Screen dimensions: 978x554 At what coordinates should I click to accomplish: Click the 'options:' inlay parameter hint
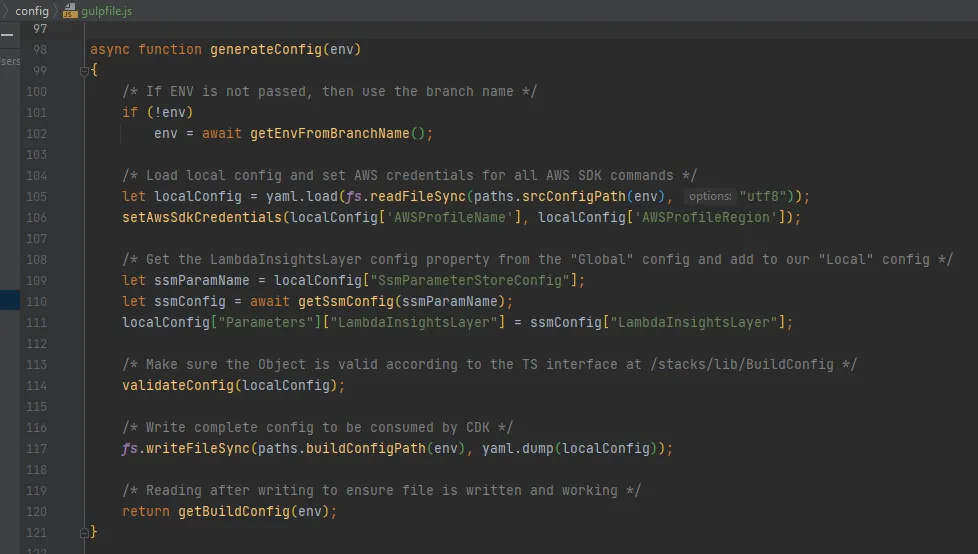(710, 197)
